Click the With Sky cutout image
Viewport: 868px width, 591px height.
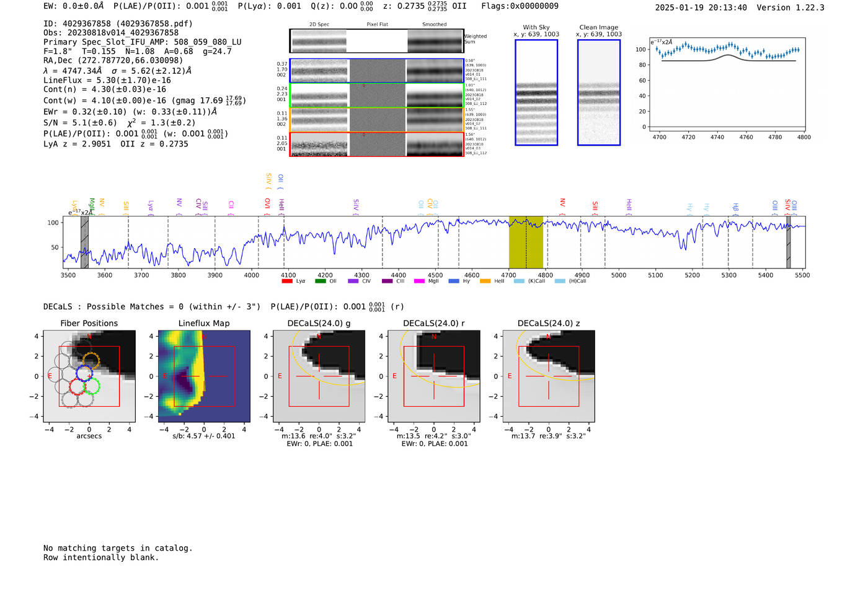click(x=536, y=92)
